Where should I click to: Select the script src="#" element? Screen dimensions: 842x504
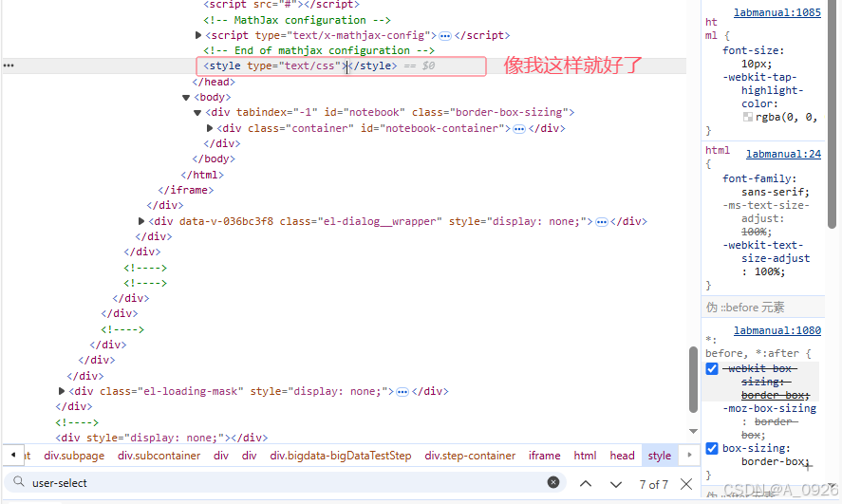point(281,5)
